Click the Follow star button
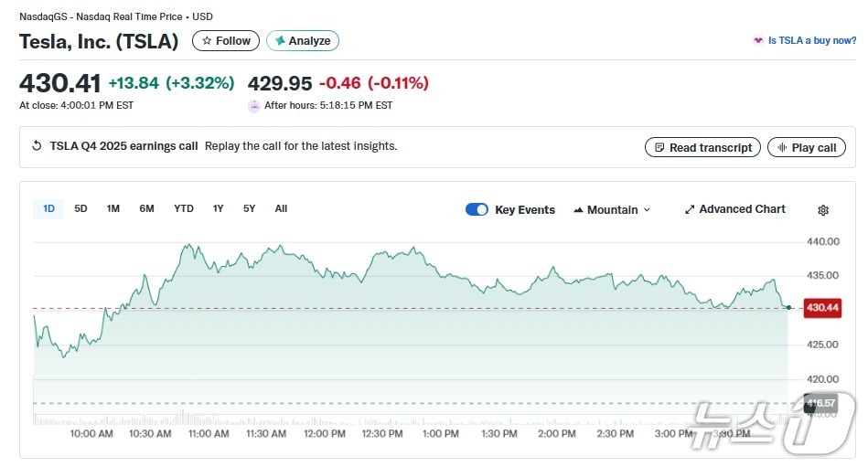Viewport: 868px width, 467px height. [x=225, y=41]
